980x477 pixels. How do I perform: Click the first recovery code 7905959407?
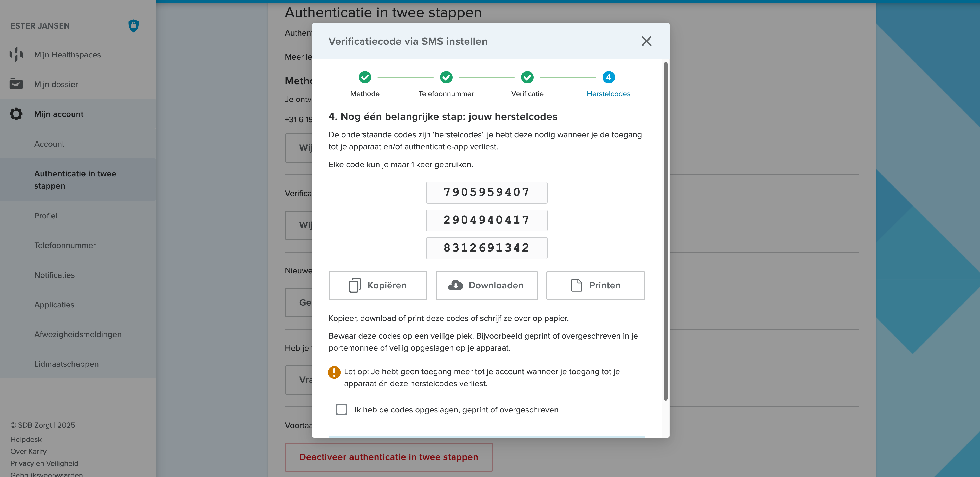(x=487, y=192)
